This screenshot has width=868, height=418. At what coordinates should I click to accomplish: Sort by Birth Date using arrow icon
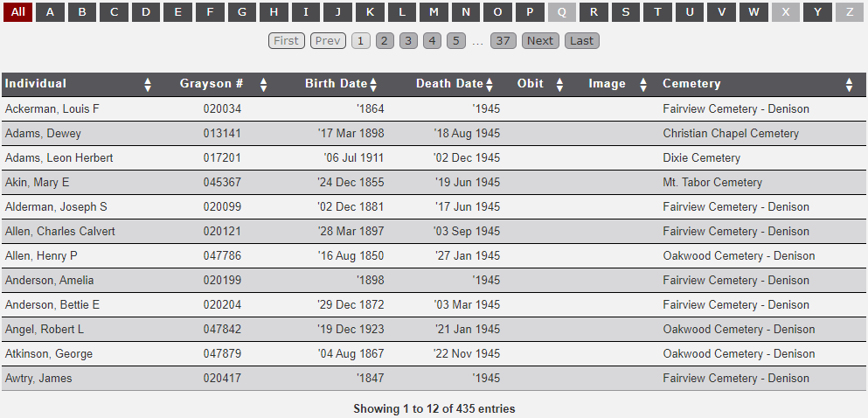pos(373,85)
